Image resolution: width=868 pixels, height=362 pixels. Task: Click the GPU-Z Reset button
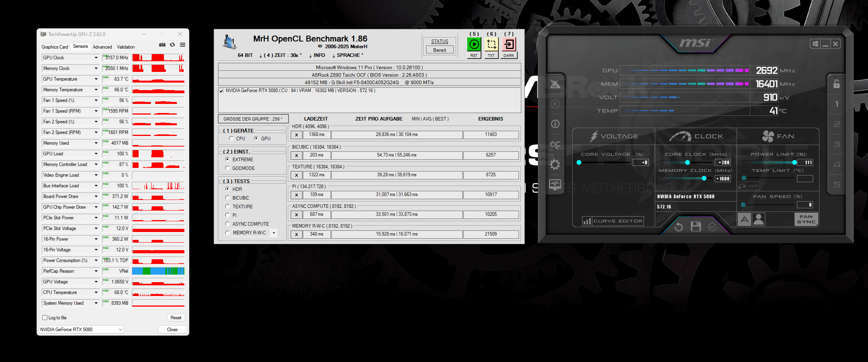[176, 318]
